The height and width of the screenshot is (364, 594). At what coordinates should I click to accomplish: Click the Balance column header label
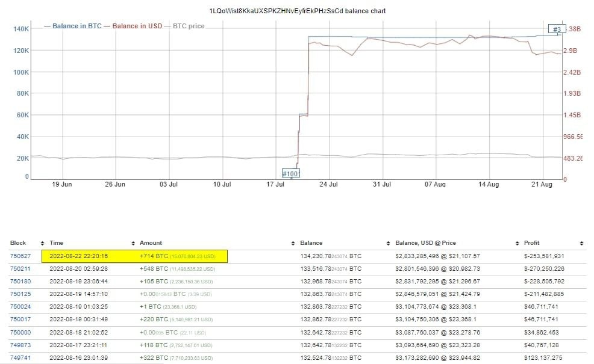311,243
